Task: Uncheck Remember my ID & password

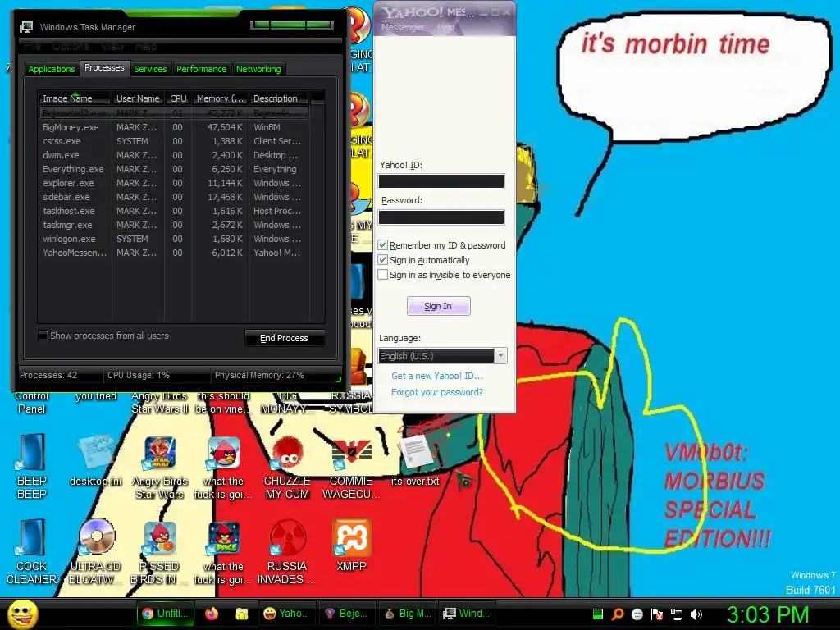Action: [x=382, y=244]
